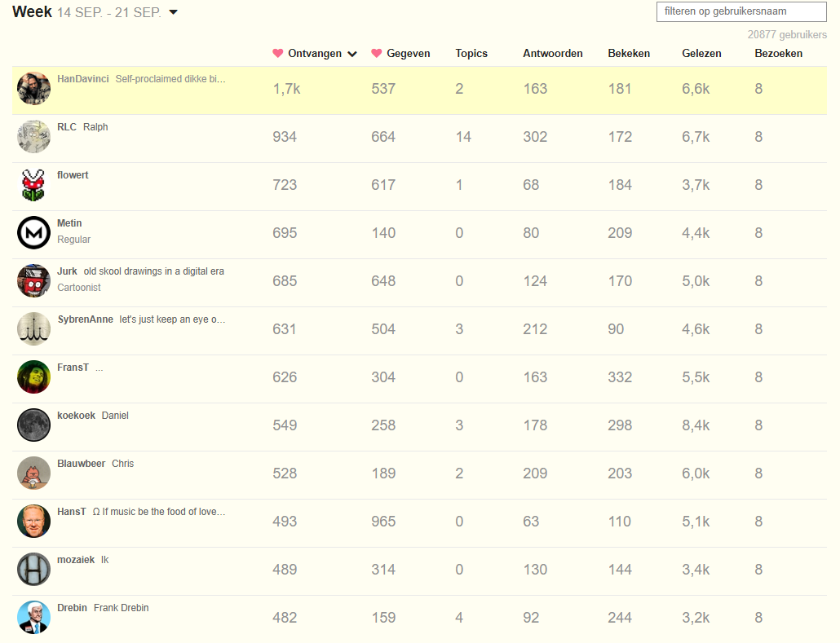
Task: Sort by Gelezen column header
Action: [702, 54]
